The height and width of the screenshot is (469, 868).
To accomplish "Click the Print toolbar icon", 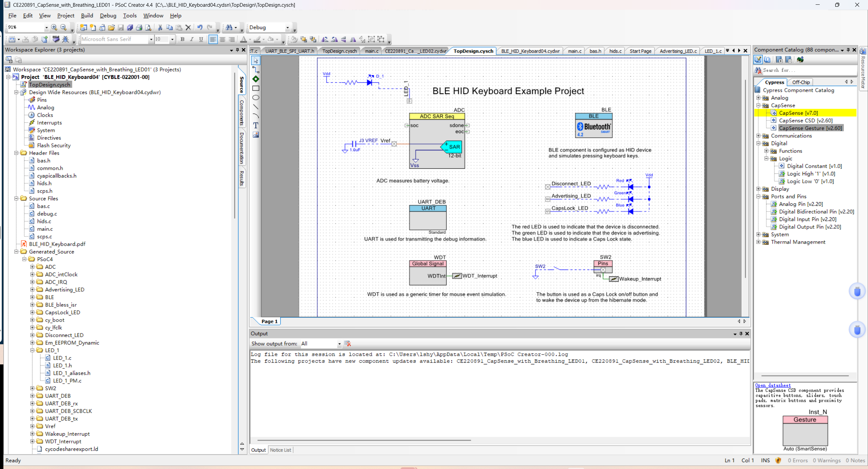I will click(139, 27).
